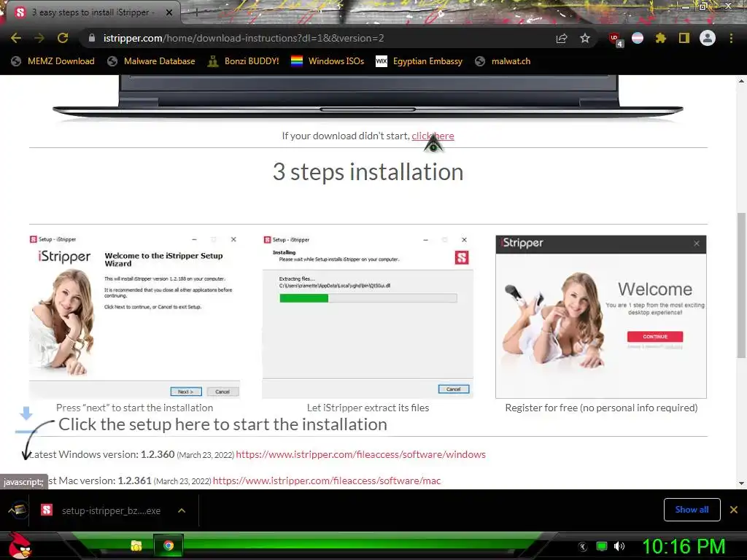Viewport: 747px width, 560px height.
Task: Click the page vertical scrollbar
Action: coord(741,285)
